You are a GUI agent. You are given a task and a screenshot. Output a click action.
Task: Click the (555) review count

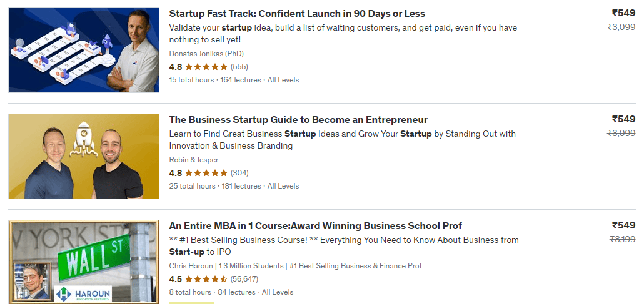tap(239, 66)
